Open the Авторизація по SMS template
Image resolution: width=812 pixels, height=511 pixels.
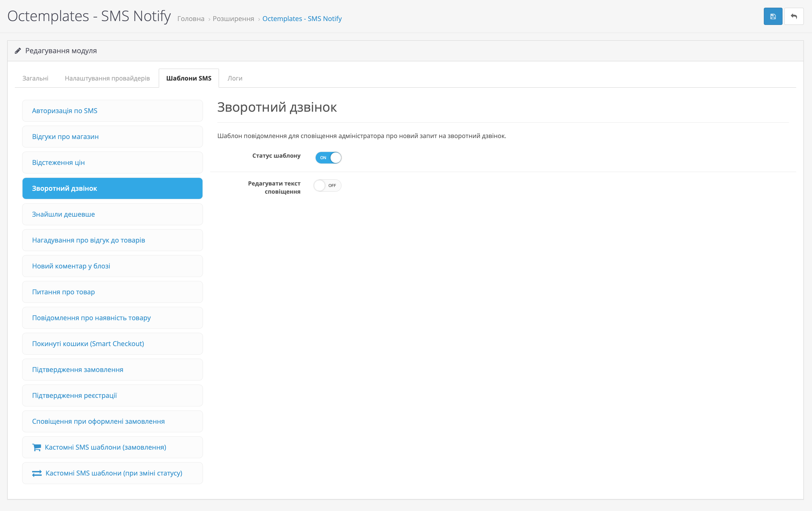tap(112, 111)
